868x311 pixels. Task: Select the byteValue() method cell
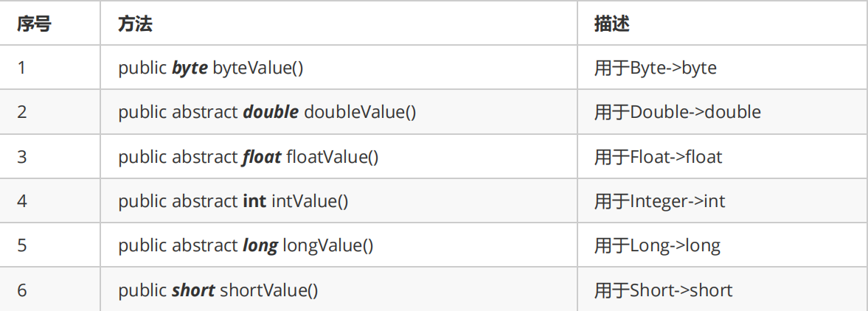pyautogui.click(x=338, y=68)
